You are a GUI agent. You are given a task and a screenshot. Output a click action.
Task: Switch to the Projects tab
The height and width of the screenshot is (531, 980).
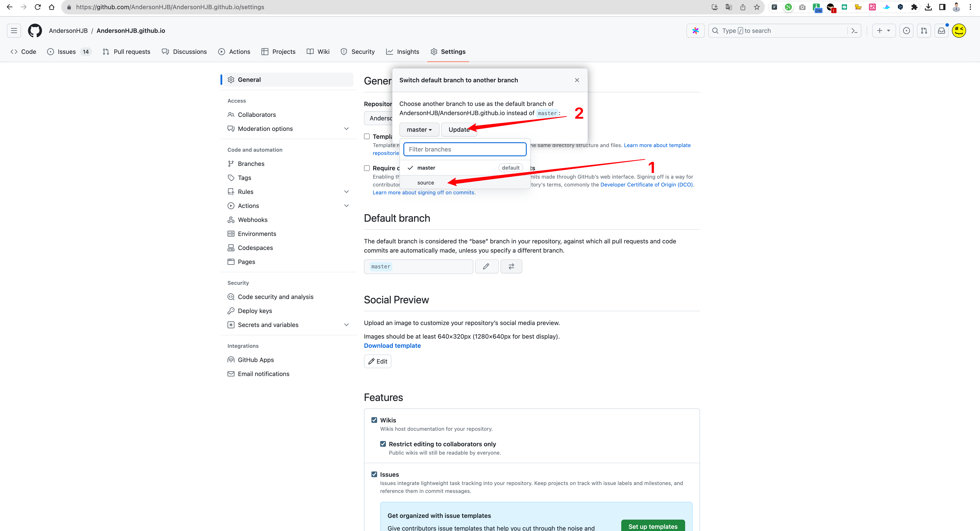click(278, 52)
